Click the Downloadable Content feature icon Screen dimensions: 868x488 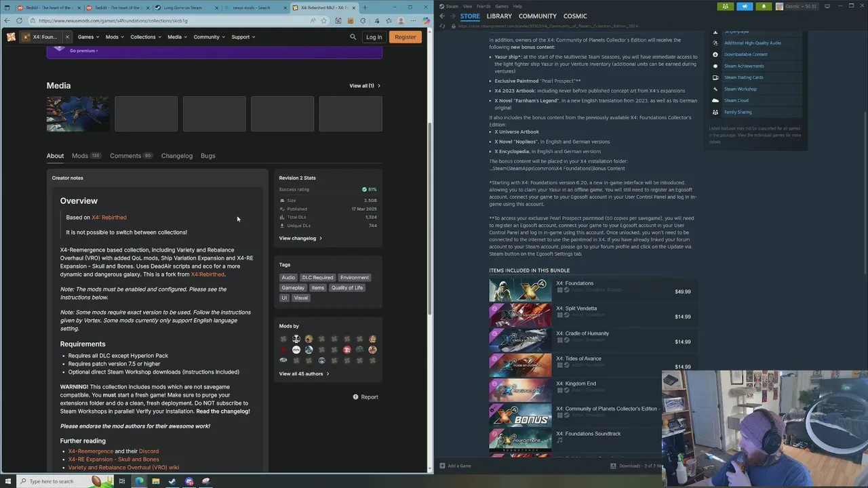pos(715,54)
